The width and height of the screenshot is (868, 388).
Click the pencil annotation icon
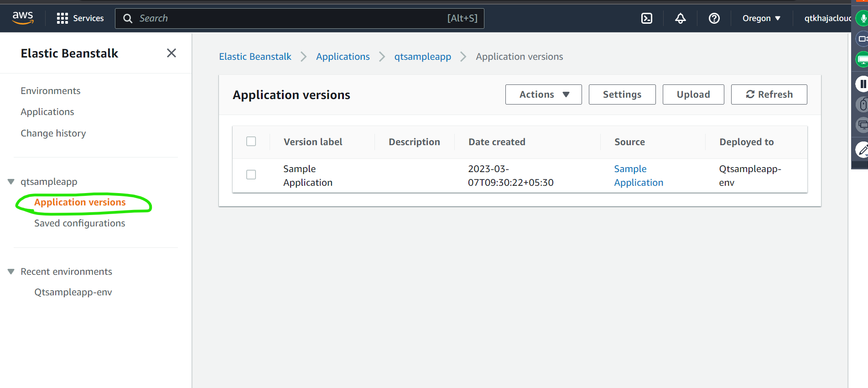(x=862, y=149)
